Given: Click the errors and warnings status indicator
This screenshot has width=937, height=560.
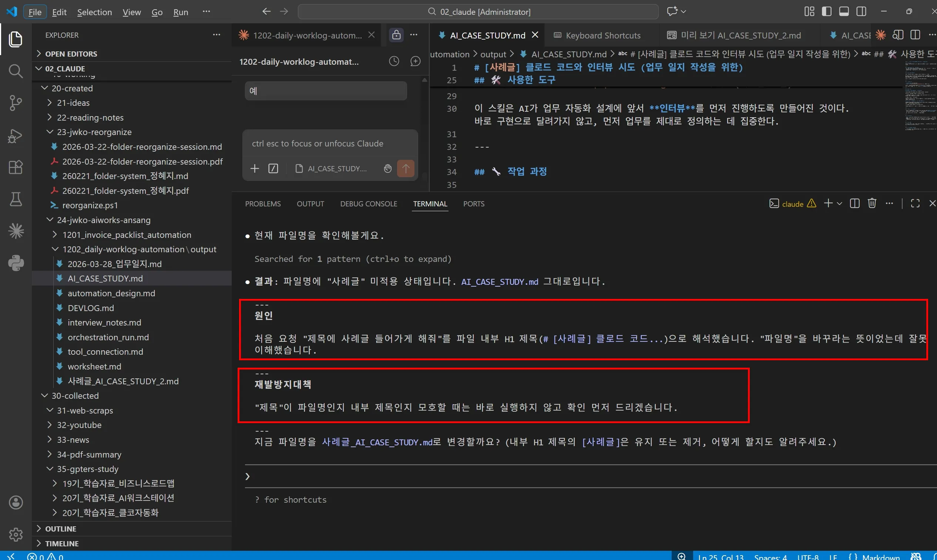Looking at the screenshot, I should [x=45, y=556].
